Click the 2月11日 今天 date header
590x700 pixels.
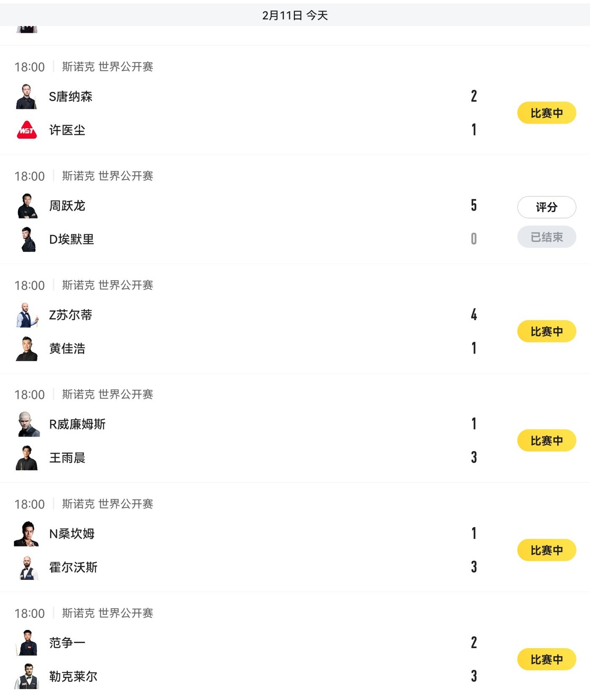pyautogui.click(x=295, y=16)
